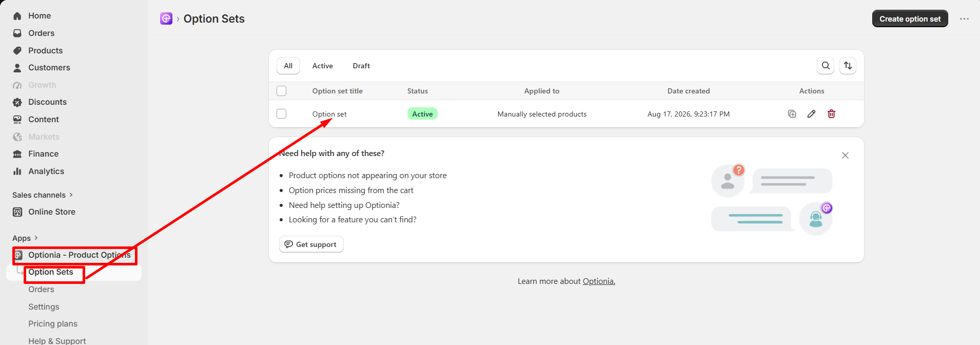The width and height of the screenshot is (980, 345).
Task: Edit Option set with pencil icon
Action: coord(811,114)
